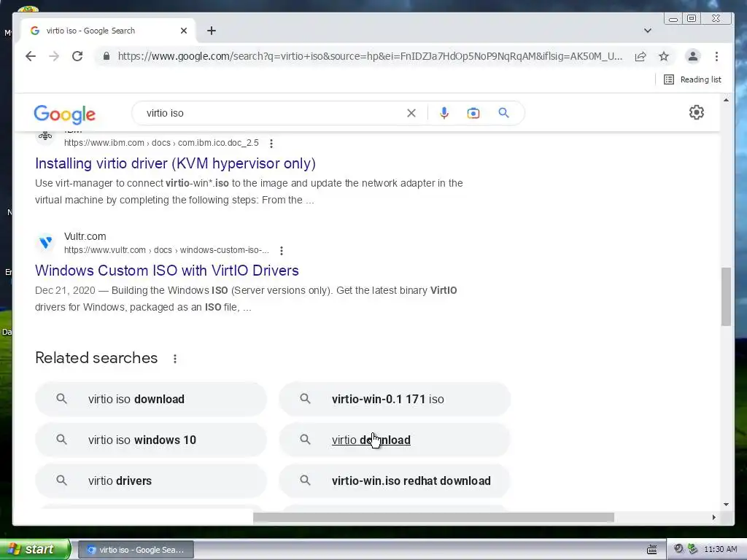Click the horizontal scrollbar thumb
Screen dimensions: 747x560
pyautogui.click(x=433, y=518)
